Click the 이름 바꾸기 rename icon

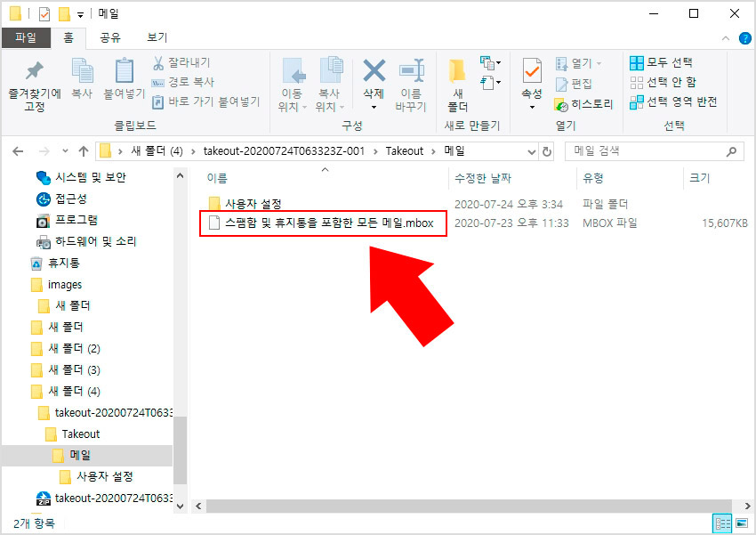(411, 71)
